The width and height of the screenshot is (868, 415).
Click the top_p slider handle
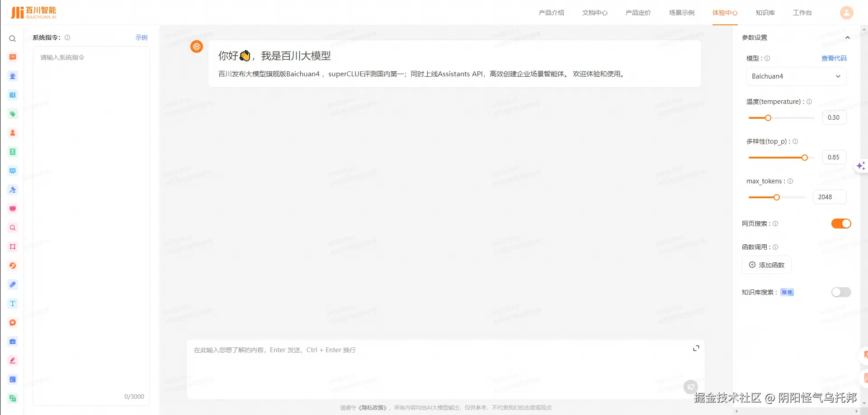805,158
